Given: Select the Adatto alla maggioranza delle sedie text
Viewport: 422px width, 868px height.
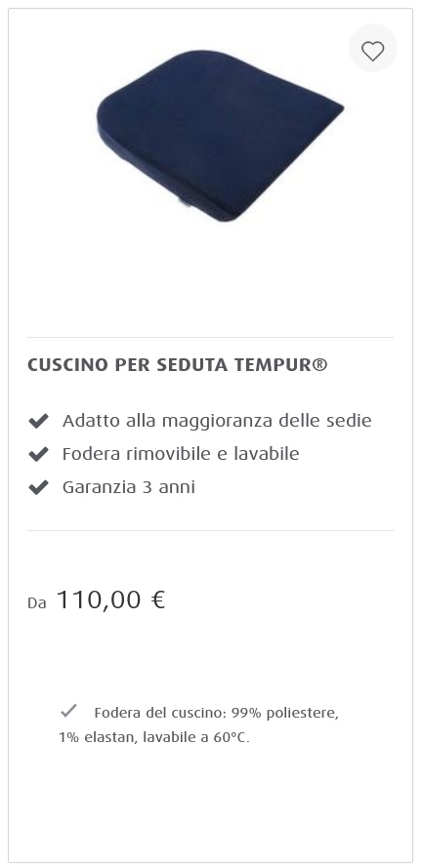Looking at the screenshot, I should tap(217, 421).
